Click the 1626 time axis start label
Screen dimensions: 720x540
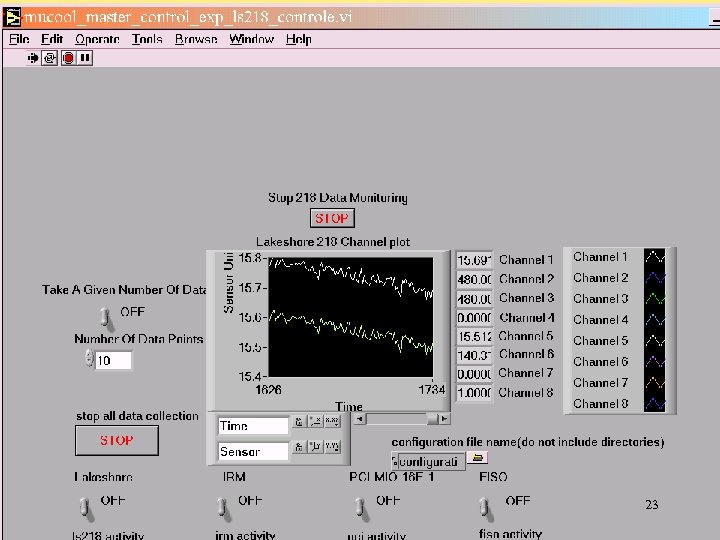pyautogui.click(x=268, y=390)
